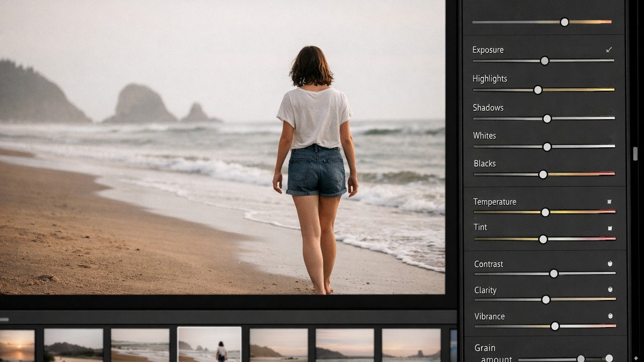Select the Temperature white balance picker icon

[x=609, y=202]
